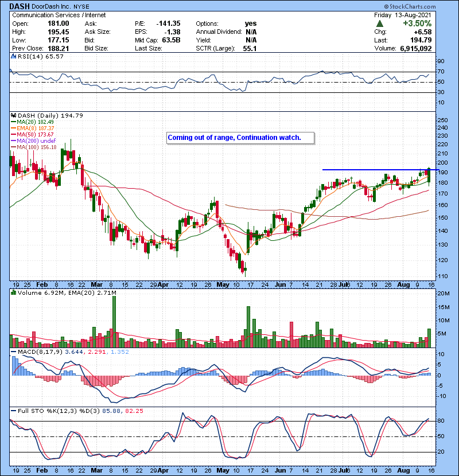Click the SCTR (Large) value 55.1
The height and width of the screenshot is (476, 459).
(250, 49)
